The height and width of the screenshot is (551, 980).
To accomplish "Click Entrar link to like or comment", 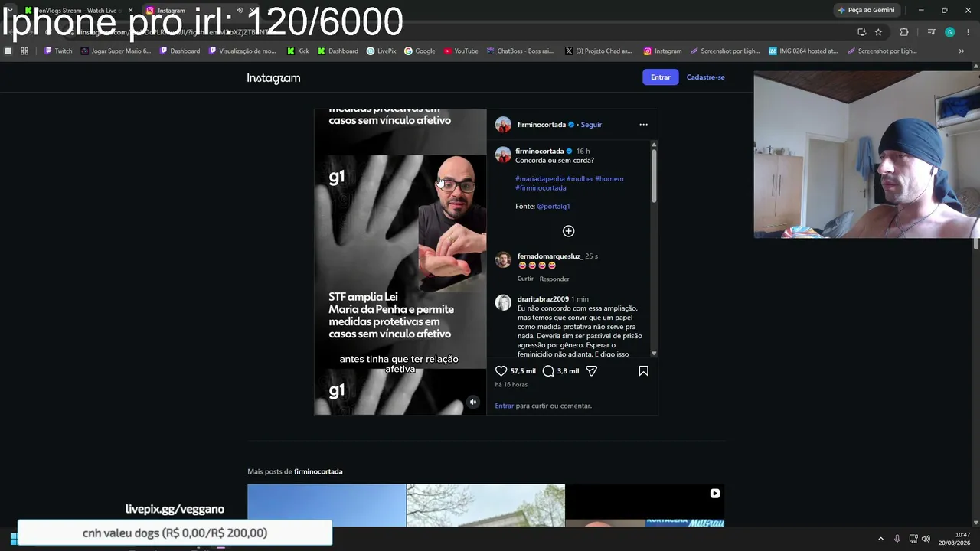I will point(505,406).
